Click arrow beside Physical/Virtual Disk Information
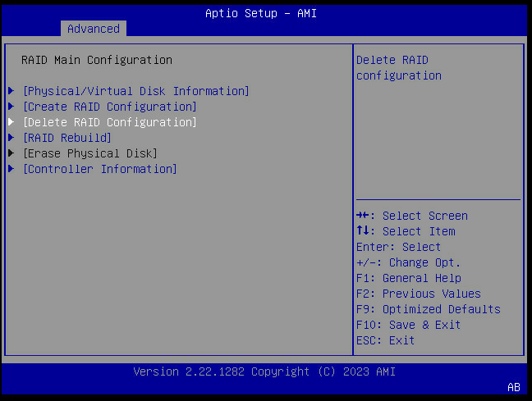Viewport: 532px width, 401px height. click(x=11, y=90)
